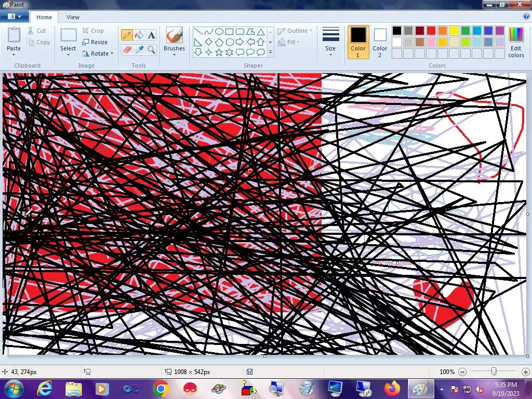The image size is (532, 399).
Task: Expand the Brushes dropdown arrow
Action: point(174,55)
